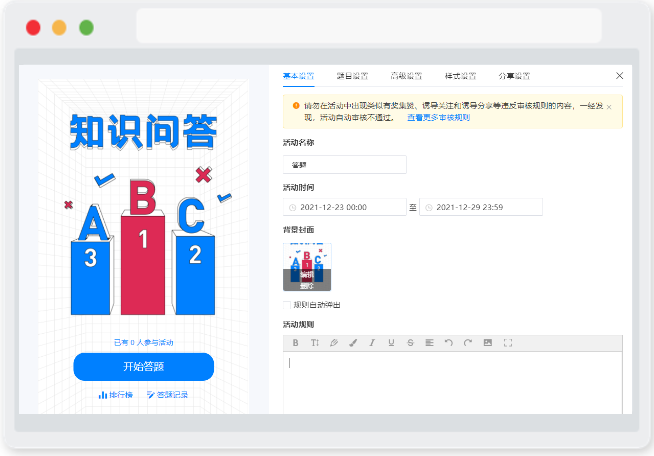Open the start date 2021-12-23 00:00 picker
Image resolution: width=654 pixels, height=456 pixels.
pos(345,207)
